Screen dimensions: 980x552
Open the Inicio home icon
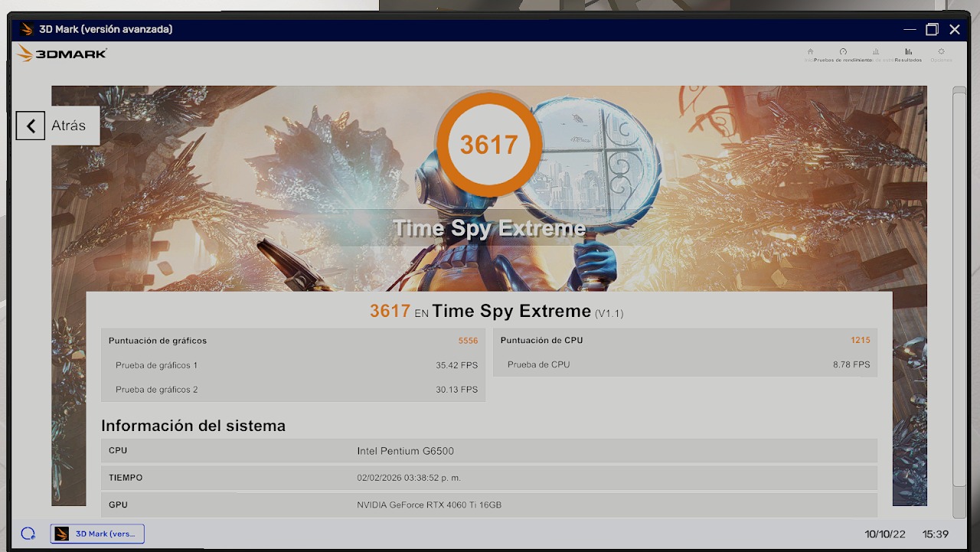click(810, 53)
